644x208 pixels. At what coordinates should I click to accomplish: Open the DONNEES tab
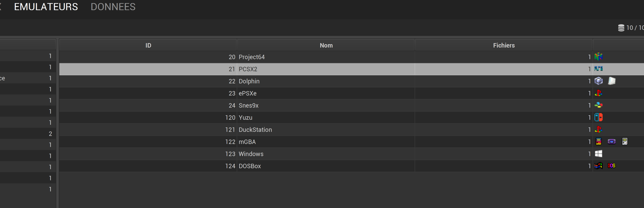113,7
